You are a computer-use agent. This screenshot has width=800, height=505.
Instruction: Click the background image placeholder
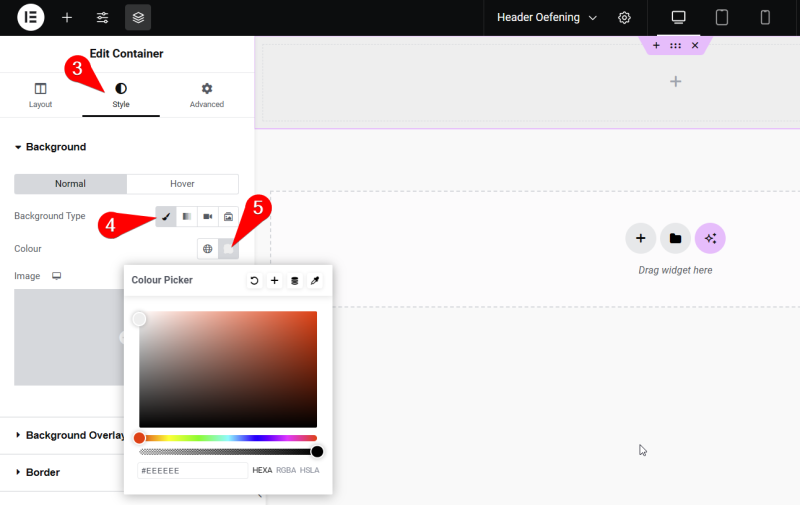tap(69, 337)
